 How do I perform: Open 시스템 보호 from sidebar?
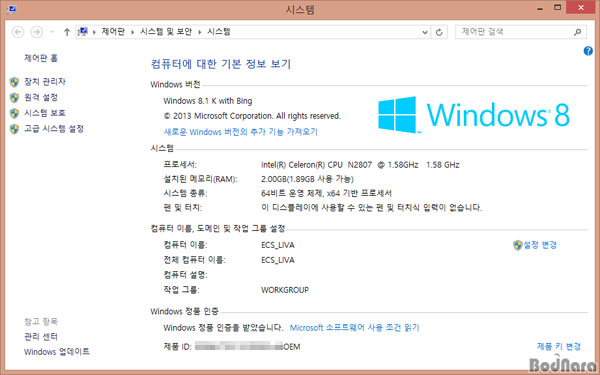tap(45, 112)
